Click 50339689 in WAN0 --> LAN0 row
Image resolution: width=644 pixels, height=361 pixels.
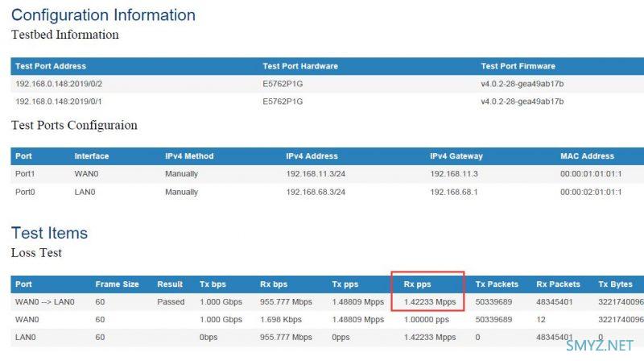point(493,302)
